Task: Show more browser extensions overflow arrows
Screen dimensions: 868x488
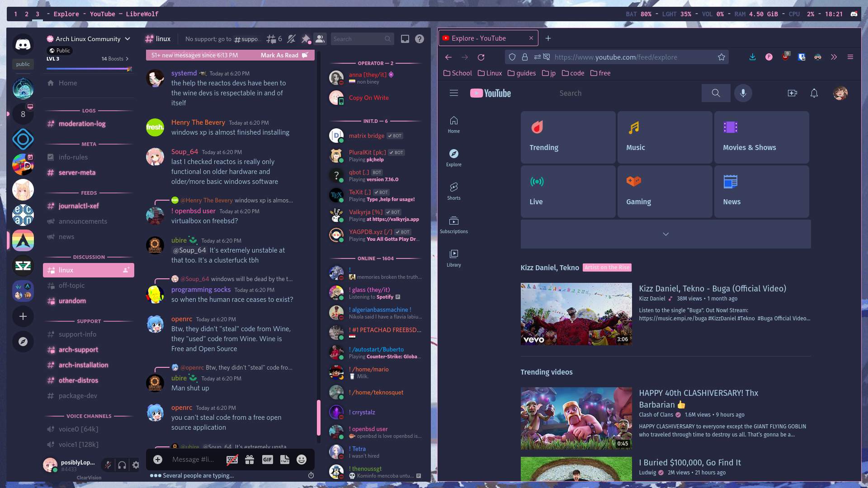Action: click(x=834, y=57)
